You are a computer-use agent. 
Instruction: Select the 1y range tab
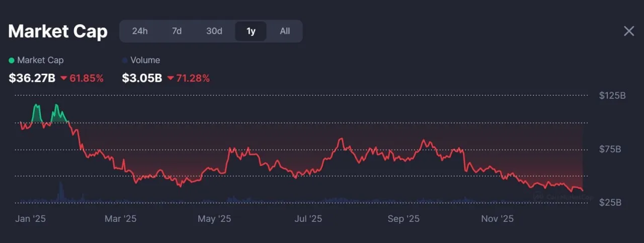(251, 31)
